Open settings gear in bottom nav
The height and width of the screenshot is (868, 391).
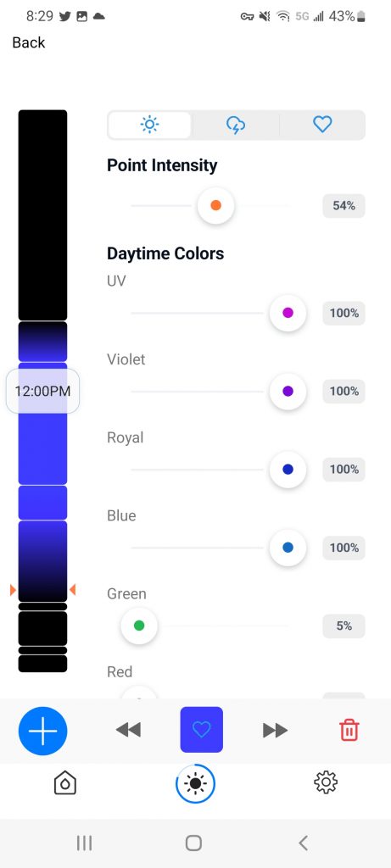point(326,782)
